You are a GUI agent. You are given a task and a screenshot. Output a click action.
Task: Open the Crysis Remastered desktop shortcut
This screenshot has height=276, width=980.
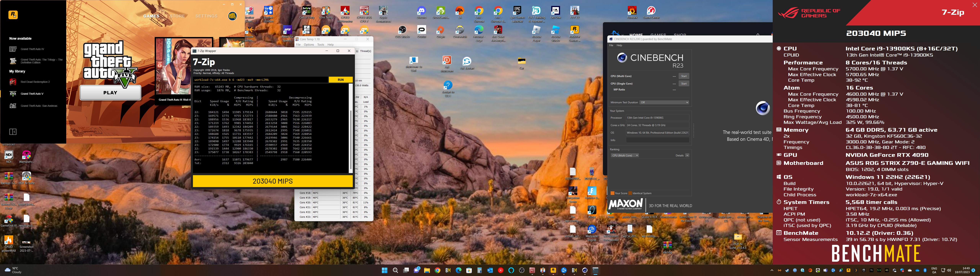coord(383,15)
